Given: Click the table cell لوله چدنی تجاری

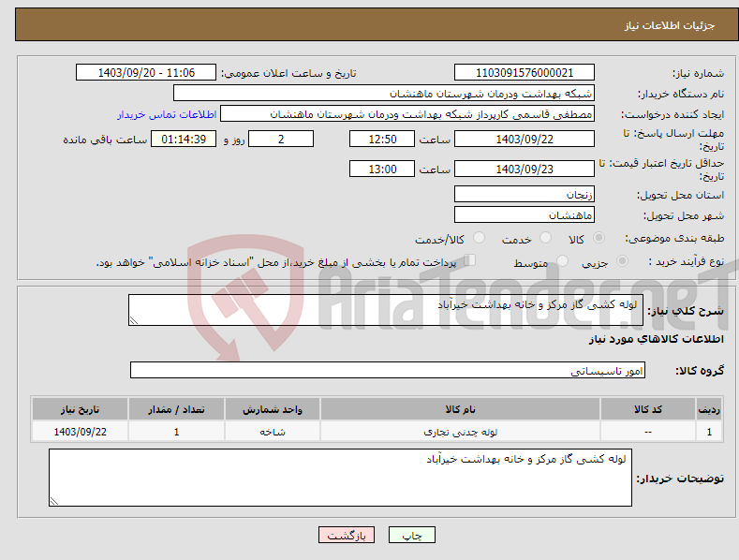Looking at the screenshot, I should (x=460, y=432).
